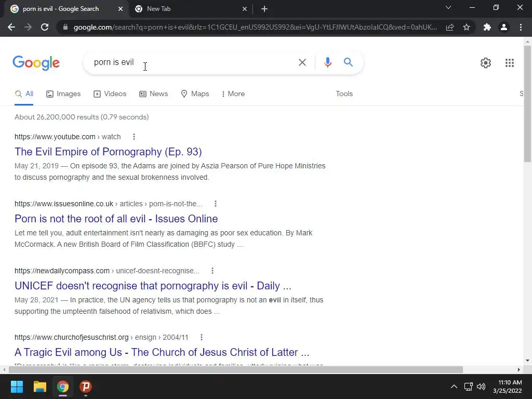Click the About 26,200,000 results text
This screenshot has height=399, width=532.
point(82,117)
